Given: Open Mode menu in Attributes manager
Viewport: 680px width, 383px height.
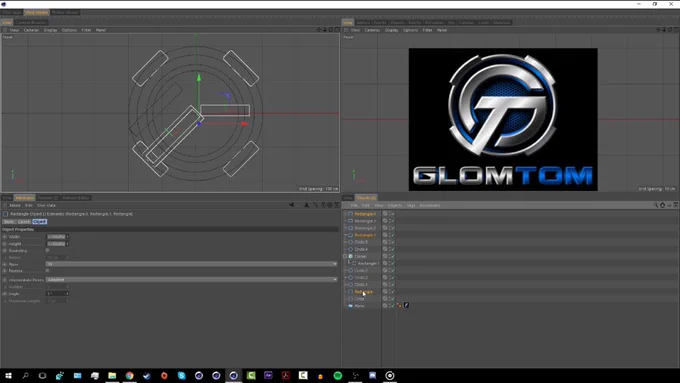Looking at the screenshot, I should pyautogui.click(x=15, y=205).
